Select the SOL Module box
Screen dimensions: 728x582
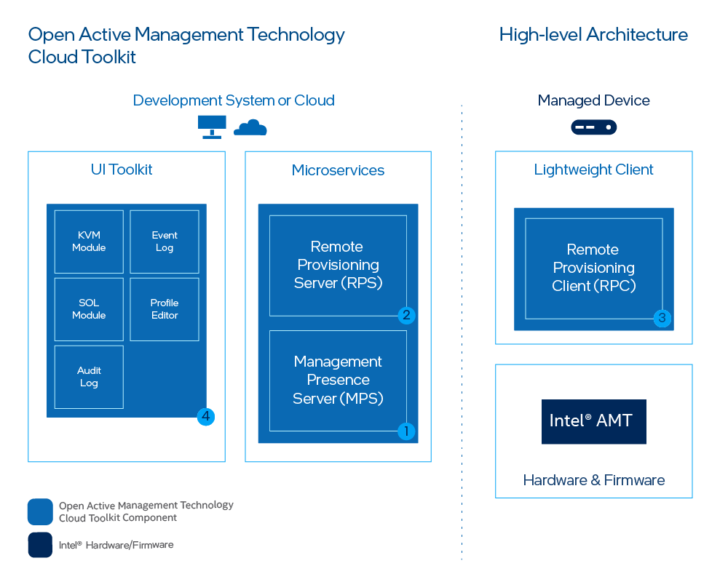coord(89,309)
